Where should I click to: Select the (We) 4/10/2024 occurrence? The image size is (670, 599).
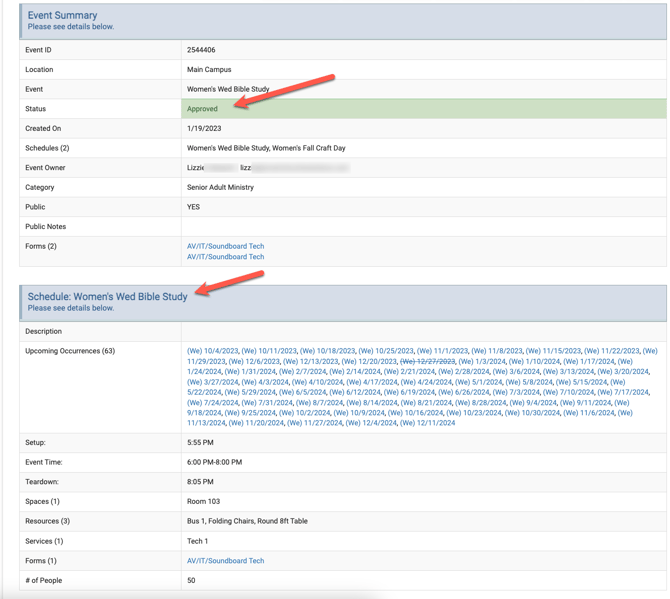(x=317, y=382)
